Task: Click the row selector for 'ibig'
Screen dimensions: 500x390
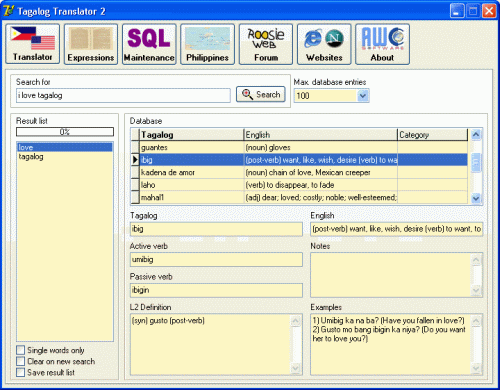Action: 135,160
